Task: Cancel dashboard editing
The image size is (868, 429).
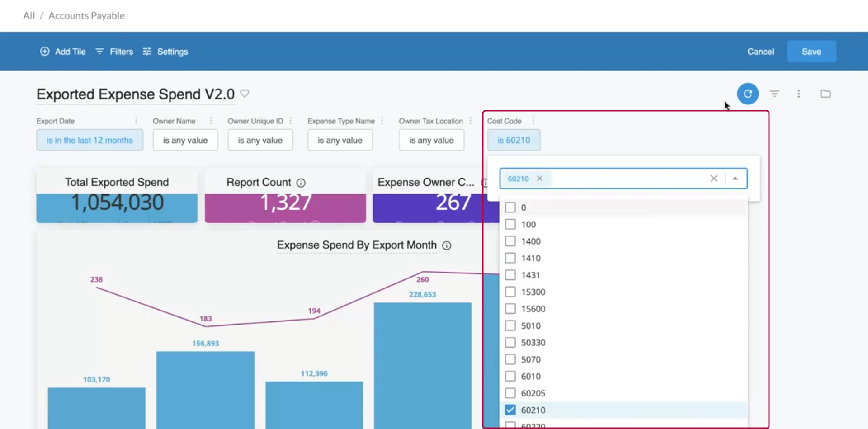Action: (x=760, y=52)
